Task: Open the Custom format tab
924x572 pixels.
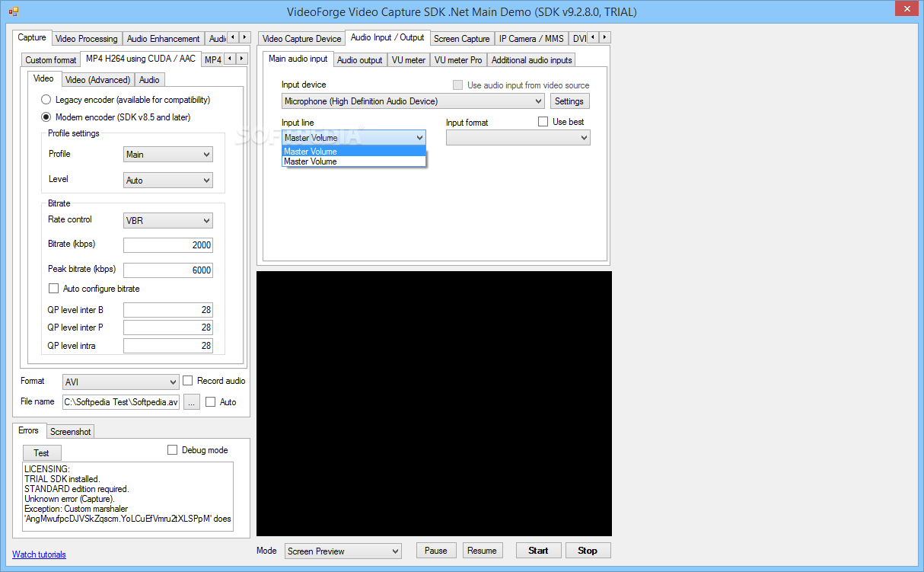Action: (51, 60)
